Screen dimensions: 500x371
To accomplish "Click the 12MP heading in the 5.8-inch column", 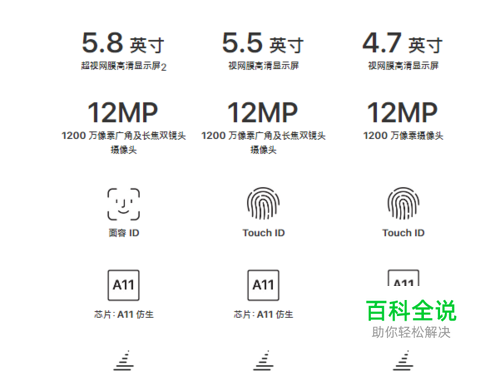I will [123, 113].
